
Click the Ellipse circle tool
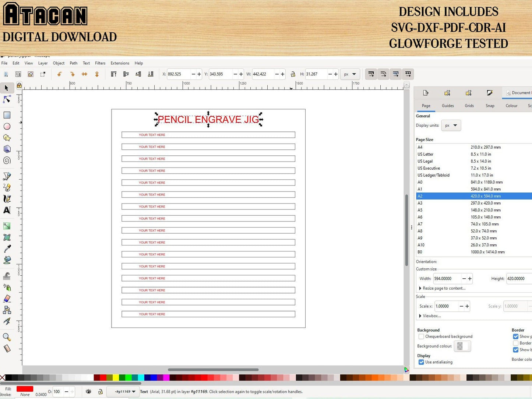pos(7,127)
